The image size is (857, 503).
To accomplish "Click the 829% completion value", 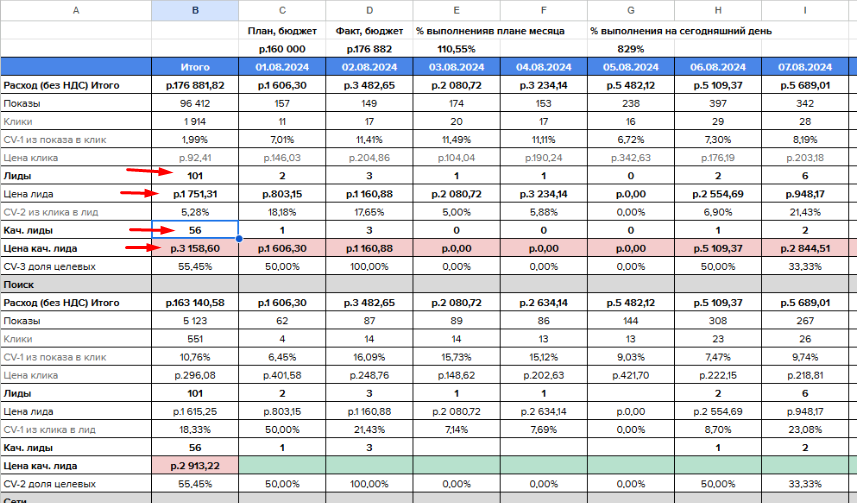I will (631, 49).
